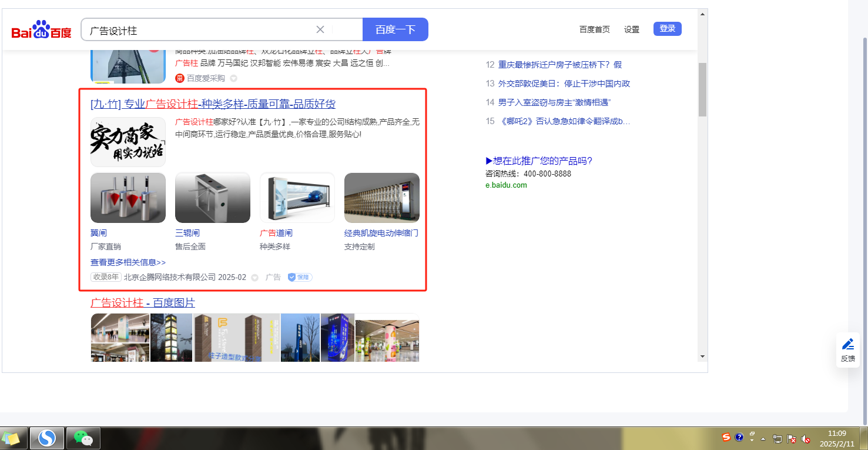
Task: Open hot search item 重庆最惨拆迁户房子被压桥下
Action: [x=560, y=65]
